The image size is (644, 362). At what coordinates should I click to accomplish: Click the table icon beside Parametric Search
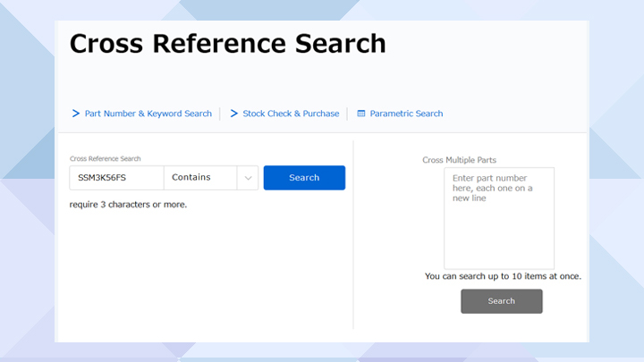pos(361,114)
